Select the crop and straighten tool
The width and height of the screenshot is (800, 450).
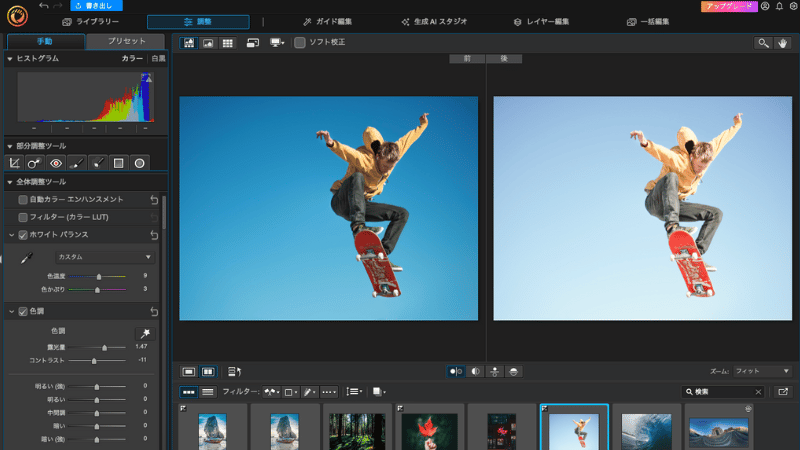(14, 163)
